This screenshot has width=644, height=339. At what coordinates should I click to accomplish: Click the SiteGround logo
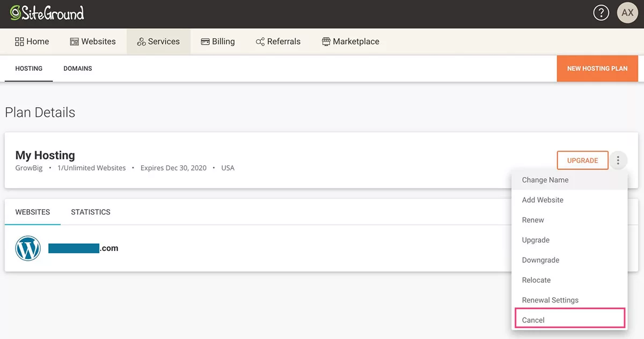[47, 13]
